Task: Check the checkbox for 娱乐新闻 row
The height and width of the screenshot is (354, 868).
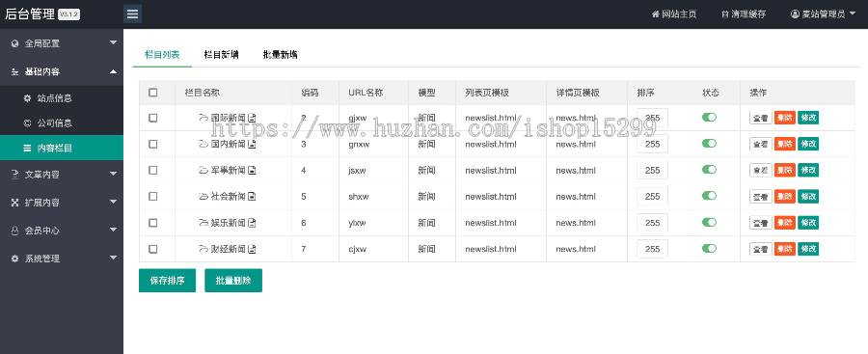Action: click(153, 223)
